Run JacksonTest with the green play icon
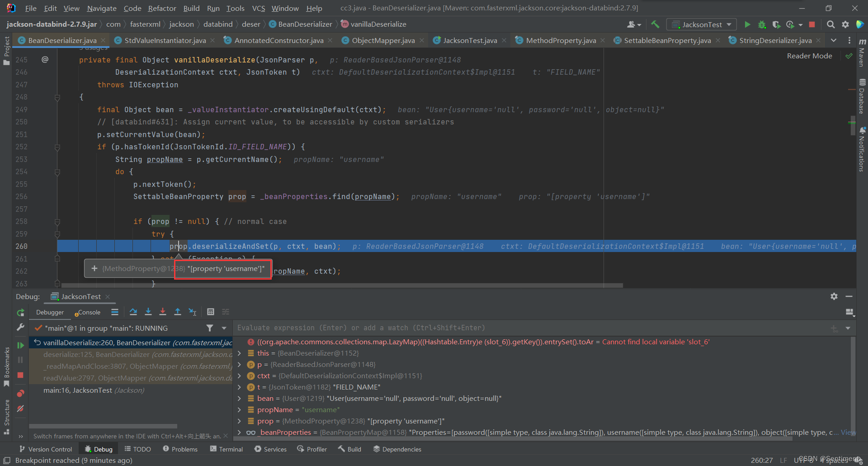 [747, 24]
